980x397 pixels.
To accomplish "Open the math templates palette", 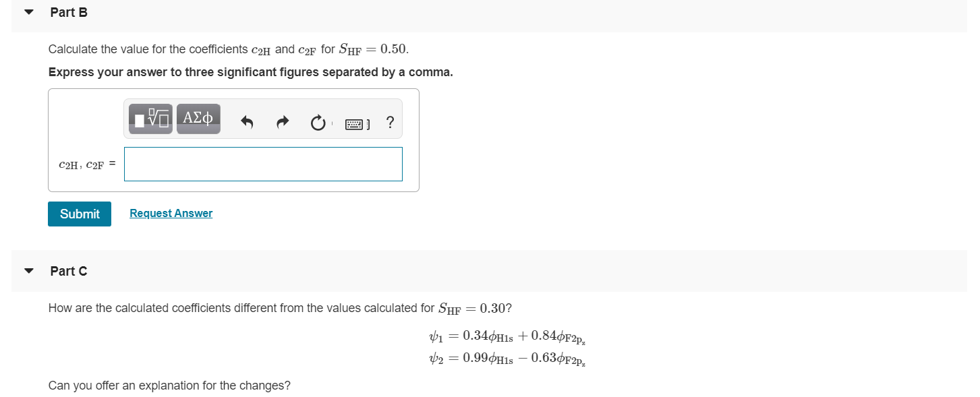I will [x=149, y=119].
